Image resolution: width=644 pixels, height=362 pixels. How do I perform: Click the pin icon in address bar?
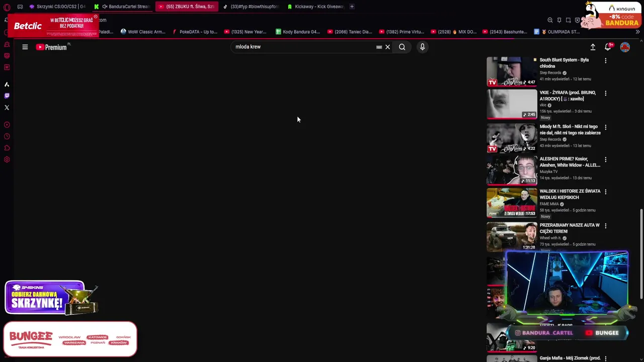[x=559, y=20]
